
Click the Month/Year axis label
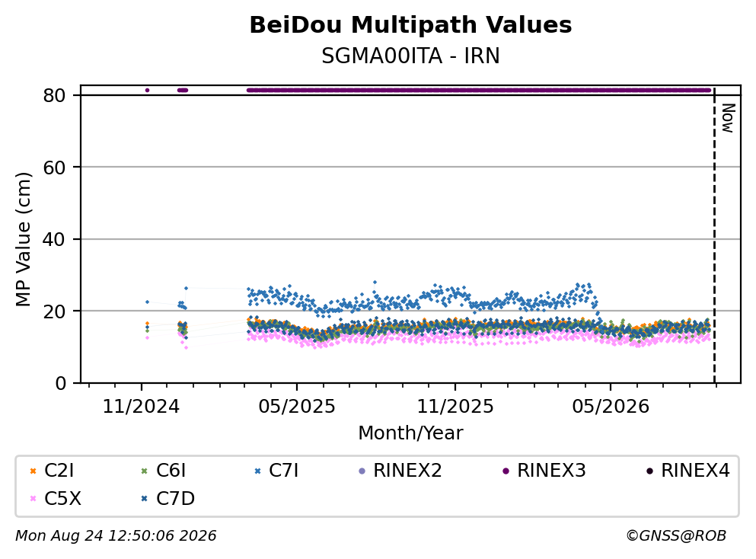point(410,433)
